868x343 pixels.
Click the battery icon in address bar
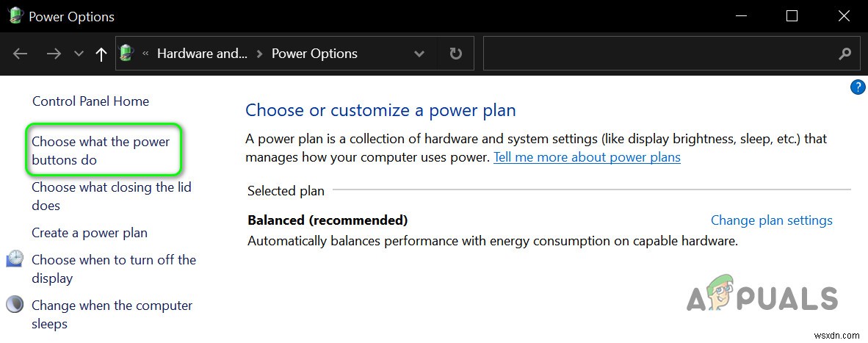pos(127,53)
